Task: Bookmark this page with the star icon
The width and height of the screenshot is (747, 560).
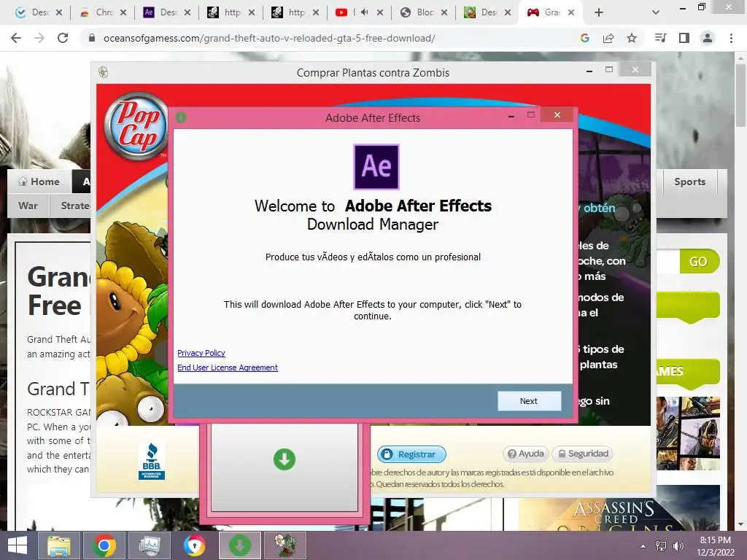Action: 632,38
